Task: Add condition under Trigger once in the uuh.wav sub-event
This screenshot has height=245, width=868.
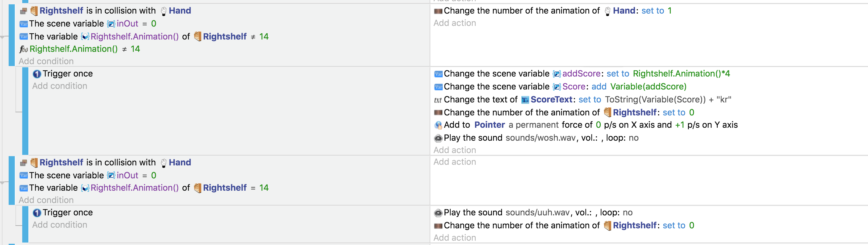Action: point(60,225)
